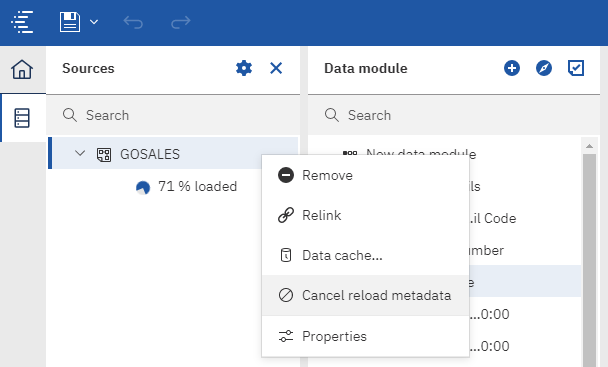Click the 71 % loaded progress indicator

143,188
